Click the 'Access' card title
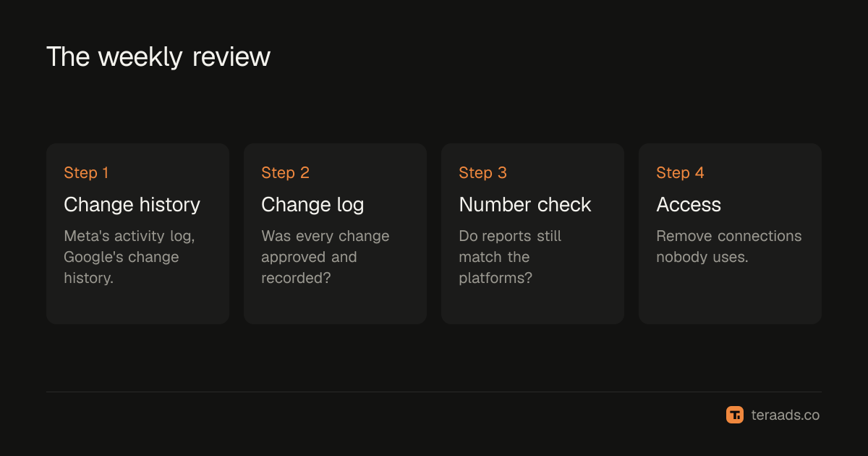The width and height of the screenshot is (868, 456). (x=689, y=205)
